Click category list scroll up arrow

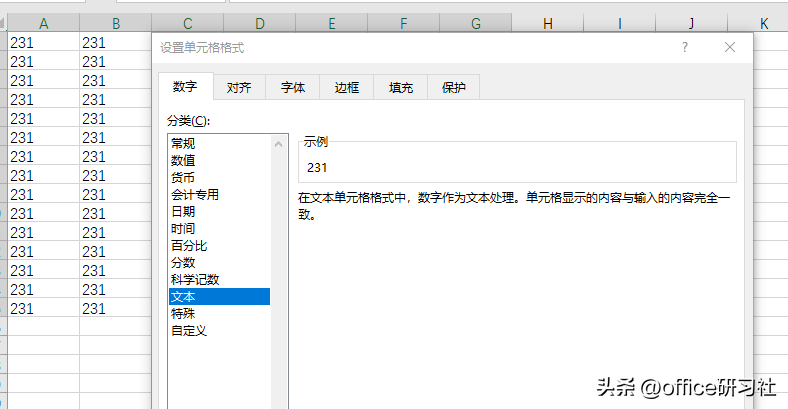coord(278,144)
